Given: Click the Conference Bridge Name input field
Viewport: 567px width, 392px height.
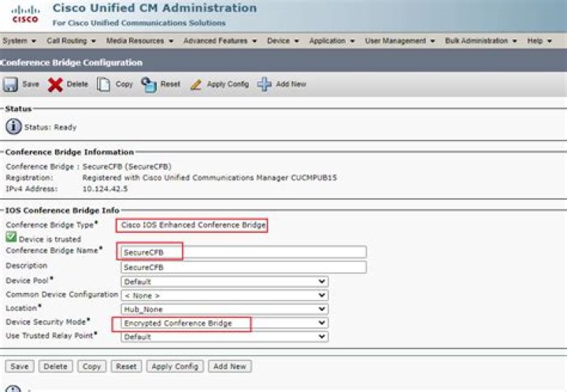Looking at the screenshot, I should pyautogui.click(x=243, y=252).
